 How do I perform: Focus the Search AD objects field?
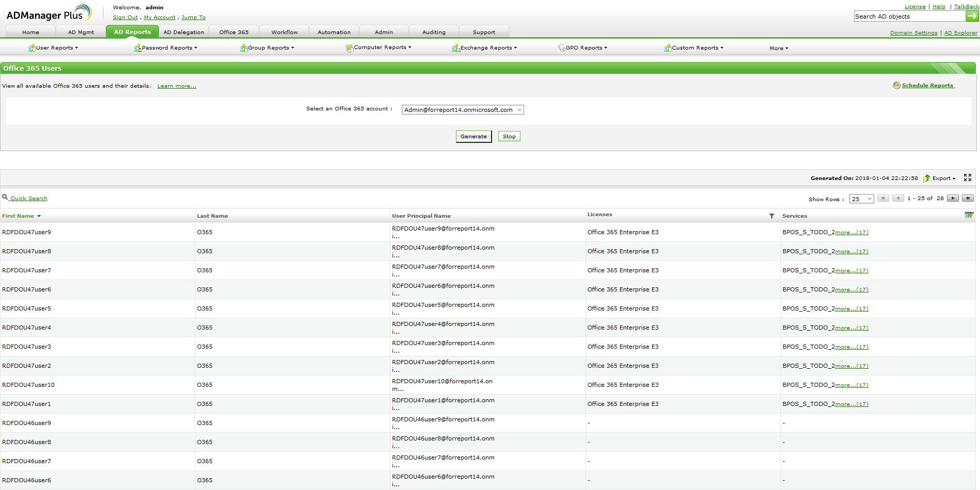click(x=909, y=17)
